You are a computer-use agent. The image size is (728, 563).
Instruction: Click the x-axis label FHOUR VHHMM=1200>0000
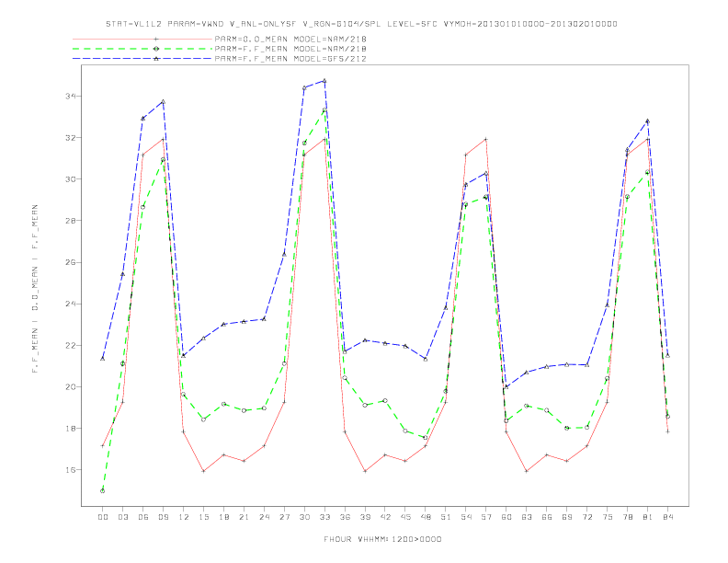click(x=382, y=539)
